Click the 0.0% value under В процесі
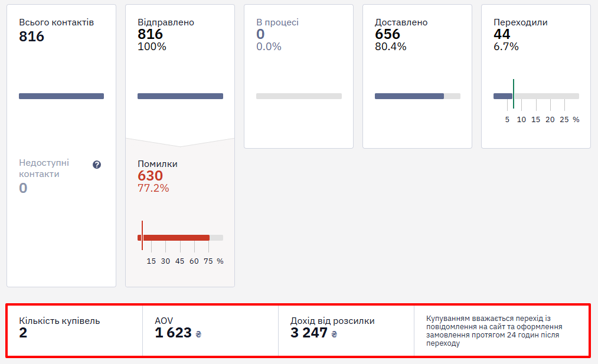 tap(269, 47)
